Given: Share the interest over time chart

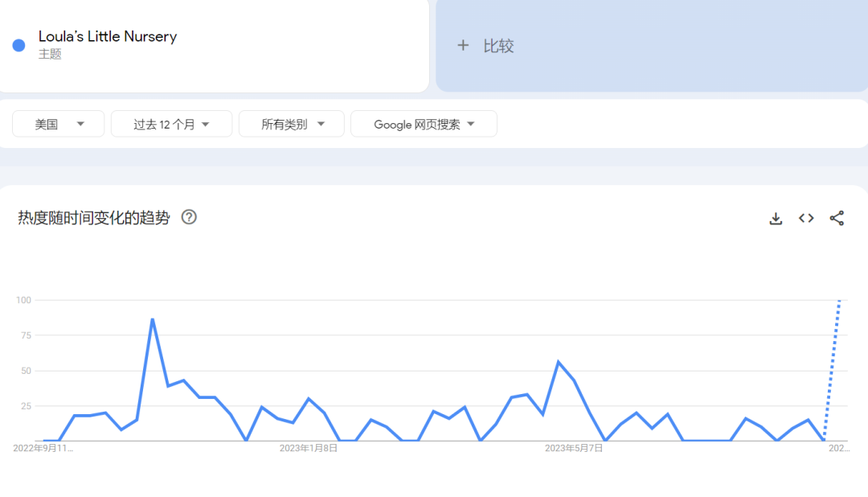Looking at the screenshot, I should pos(837,218).
